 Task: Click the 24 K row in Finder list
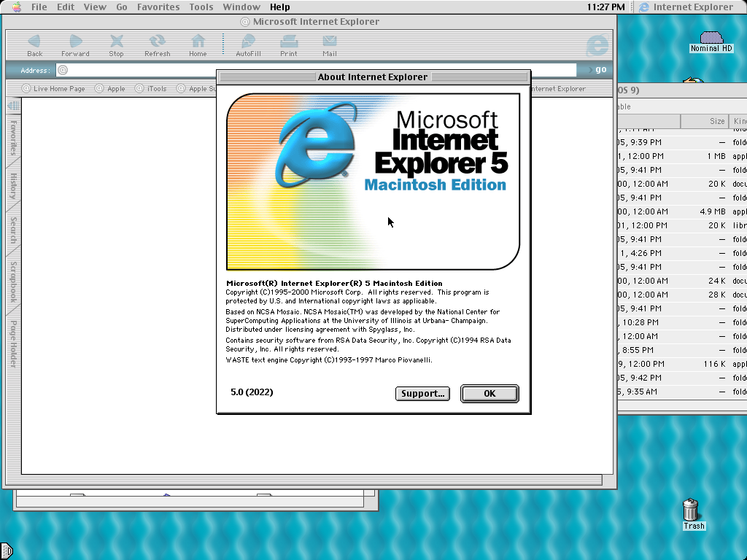pos(682,281)
